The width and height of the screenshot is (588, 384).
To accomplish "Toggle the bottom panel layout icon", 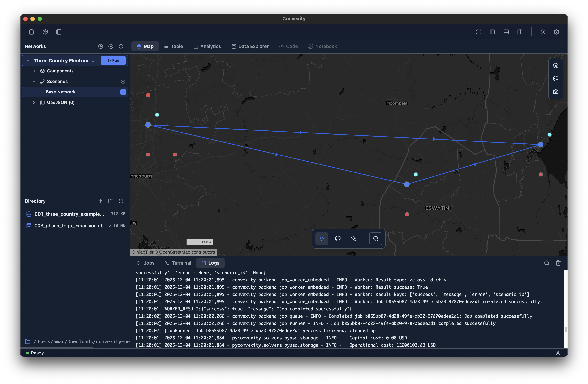I will pyautogui.click(x=506, y=32).
